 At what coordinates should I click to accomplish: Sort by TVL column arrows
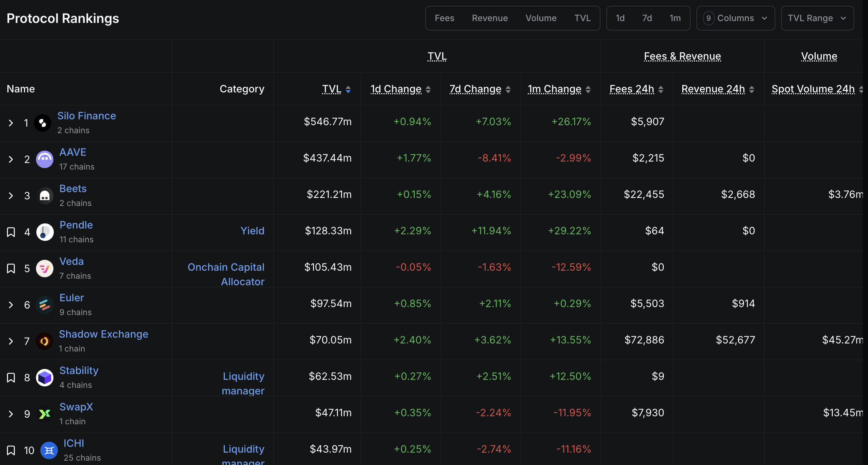point(348,89)
